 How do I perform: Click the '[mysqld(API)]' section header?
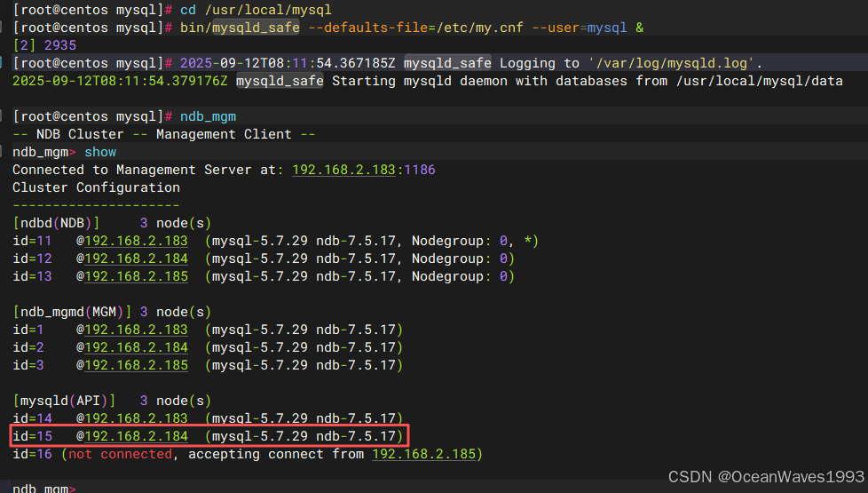(64, 401)
